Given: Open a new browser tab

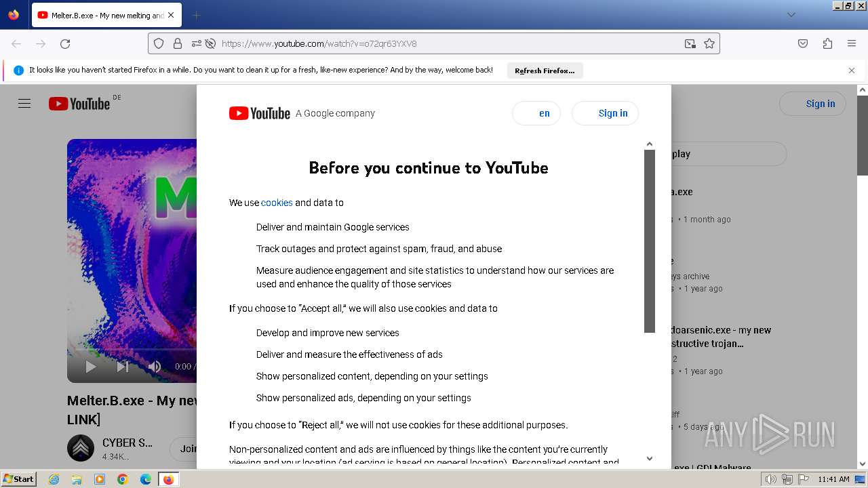Looking at the screenshot, I should (x=196, y=15).
